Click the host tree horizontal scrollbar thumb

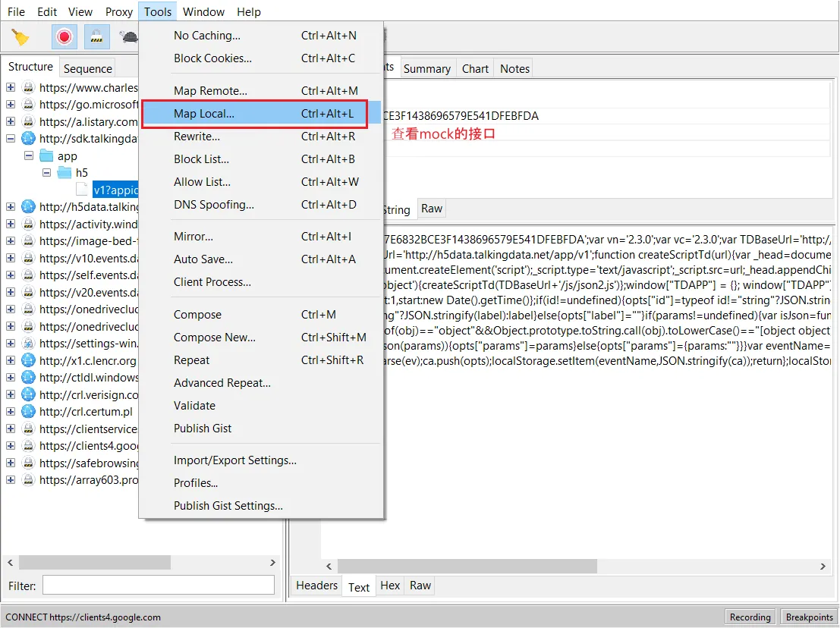tap(95, 563)
